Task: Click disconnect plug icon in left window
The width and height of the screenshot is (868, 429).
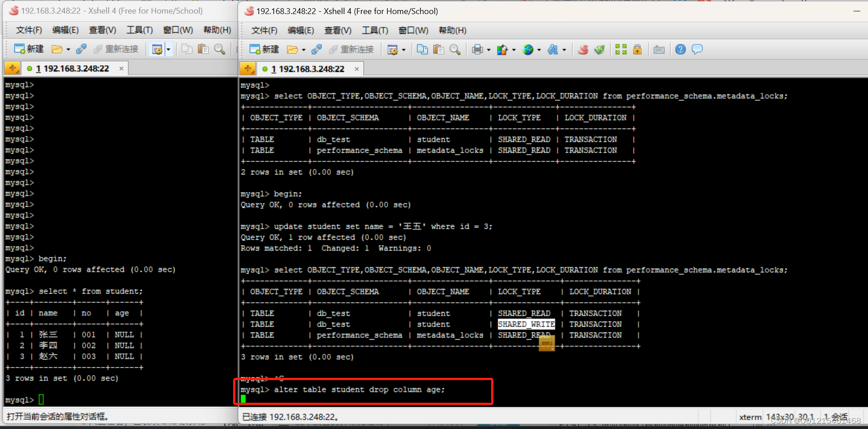Action: click(81, 49)
